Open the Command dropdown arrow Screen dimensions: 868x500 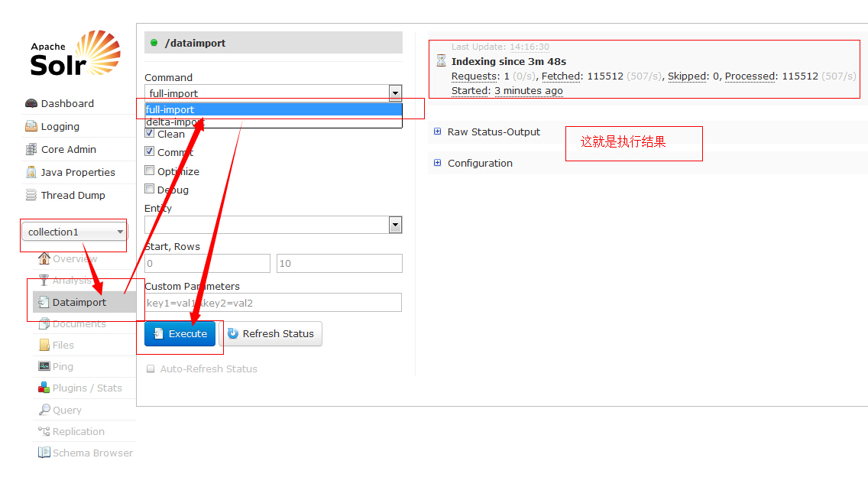click(x=395, y=93)
